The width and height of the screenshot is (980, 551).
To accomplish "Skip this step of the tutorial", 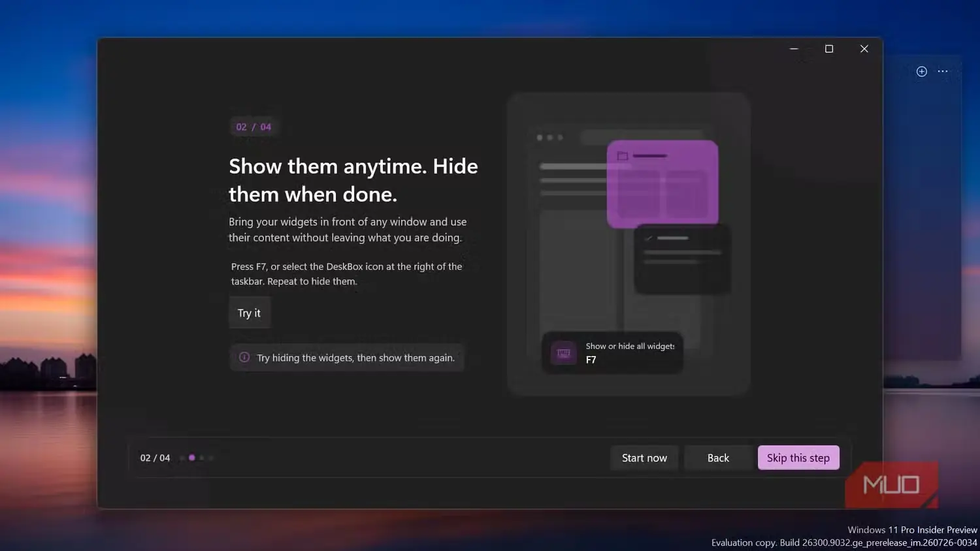I will [798, 458].
